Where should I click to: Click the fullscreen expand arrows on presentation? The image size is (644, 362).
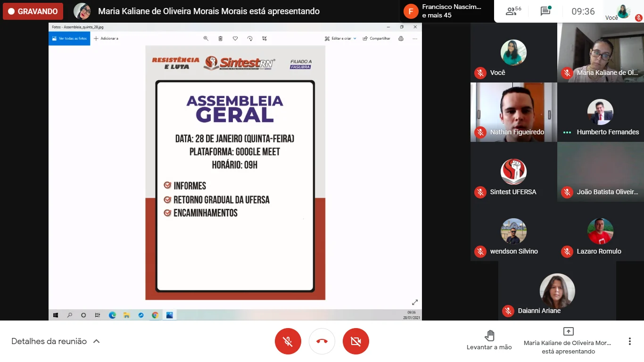pos(415,302)
